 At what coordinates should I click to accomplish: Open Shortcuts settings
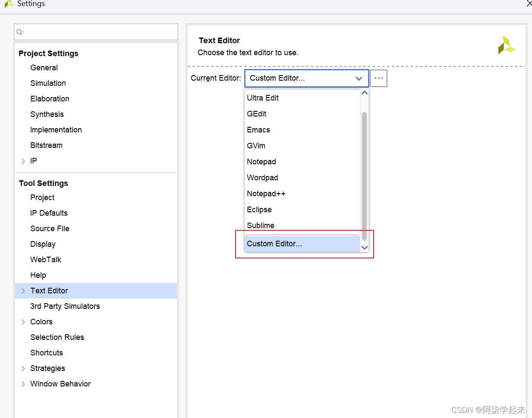coord(47,353)
